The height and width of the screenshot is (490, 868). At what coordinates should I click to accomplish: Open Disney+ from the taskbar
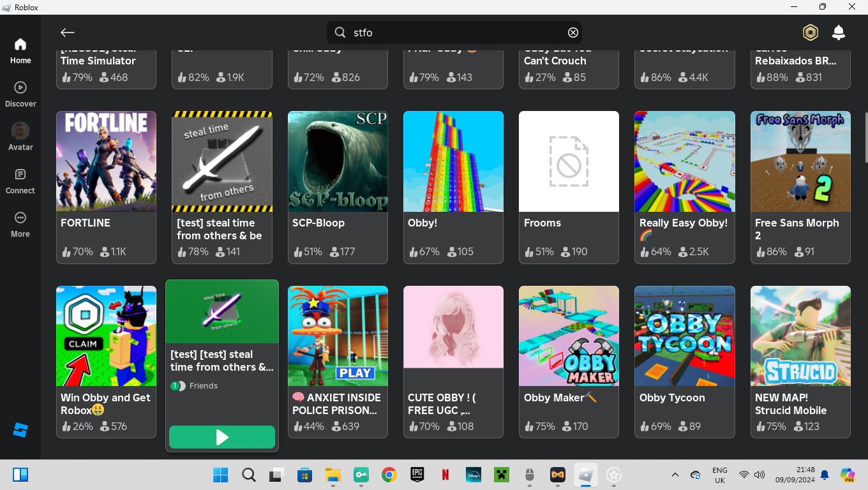(473, 475)
